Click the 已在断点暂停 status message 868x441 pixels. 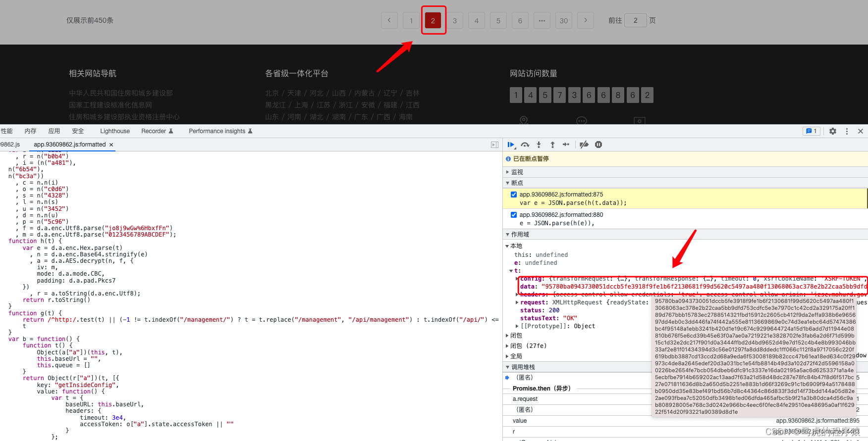click(x=531, y=159)
